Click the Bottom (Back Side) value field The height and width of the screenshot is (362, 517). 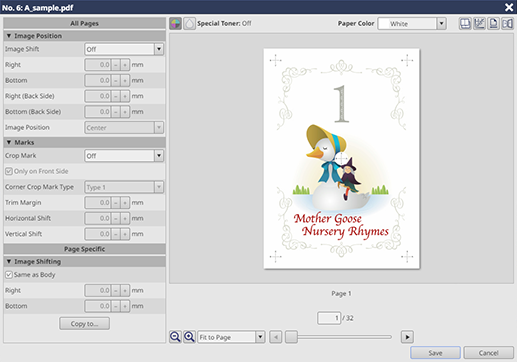98,112
